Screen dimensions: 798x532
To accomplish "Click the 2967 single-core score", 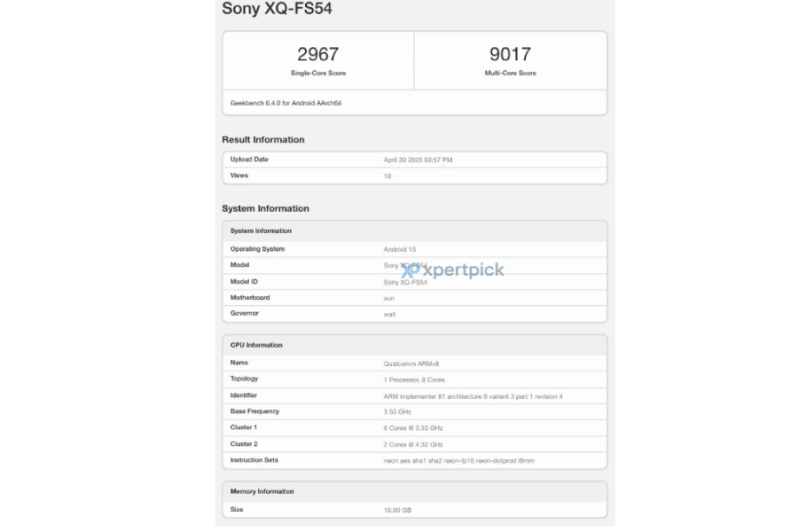I will [x=317, y=55].
